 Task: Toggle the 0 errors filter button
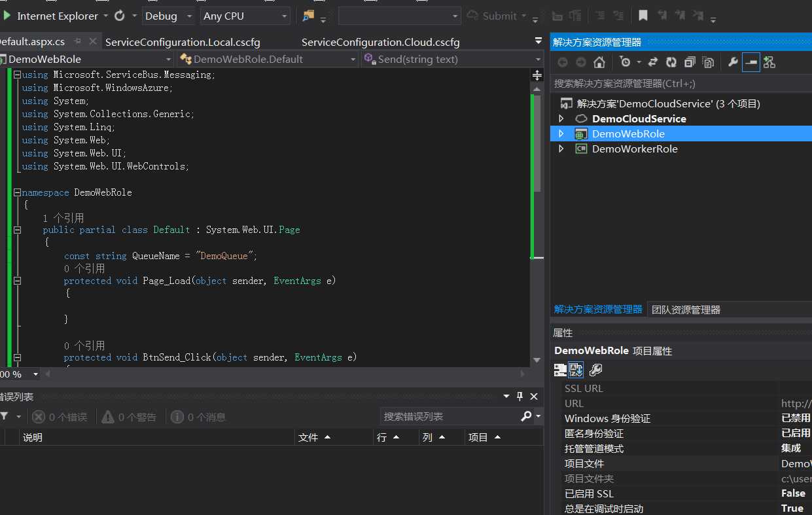(x=60, y=417)
